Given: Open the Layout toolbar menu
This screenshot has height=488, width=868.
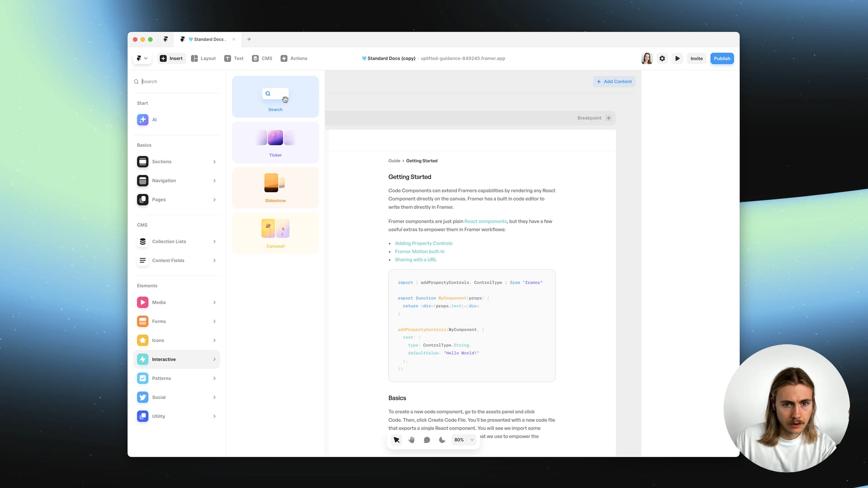Looking at the screenshot, I should [203, 58].
